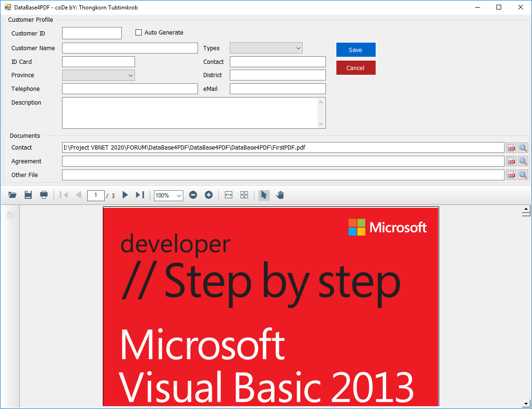Maximize the DataBase4PDF window
The image size is (532, 409).
coord(499,7)
